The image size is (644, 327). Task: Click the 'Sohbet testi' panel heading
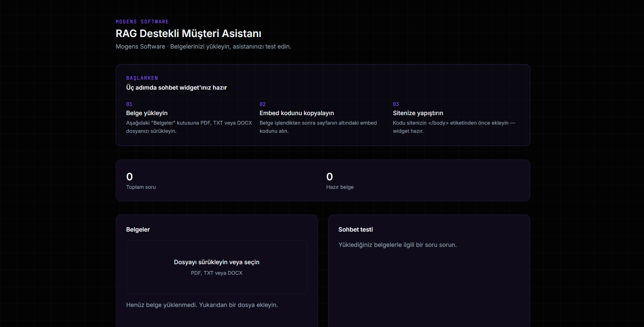[x=356, y=230]
